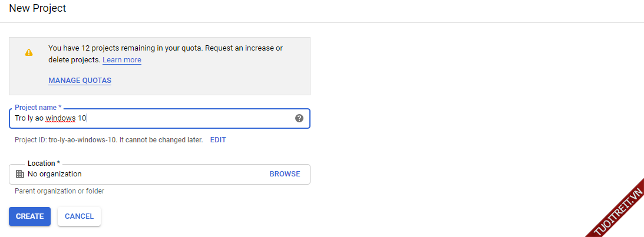Viewport: 644px width, 237px height.
Task: Click the help question mark icon
Action: pos(299,118)
